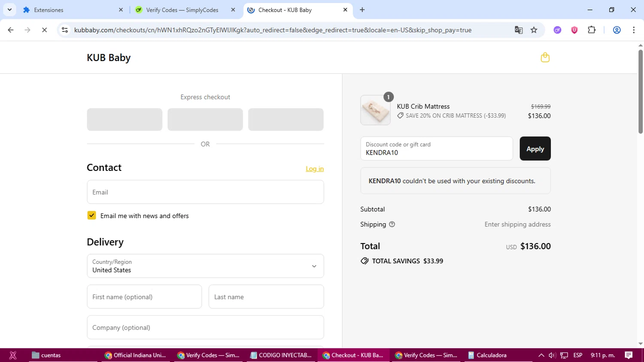644x362 pixels.
Task: Click the network tray icon
Action: pyautogui.click(x=564, y=355)
